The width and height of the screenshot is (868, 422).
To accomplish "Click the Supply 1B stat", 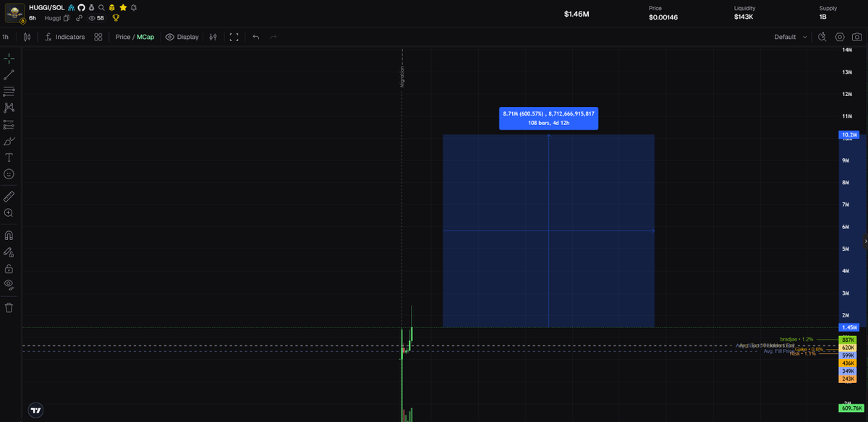I will click(828, 13).
